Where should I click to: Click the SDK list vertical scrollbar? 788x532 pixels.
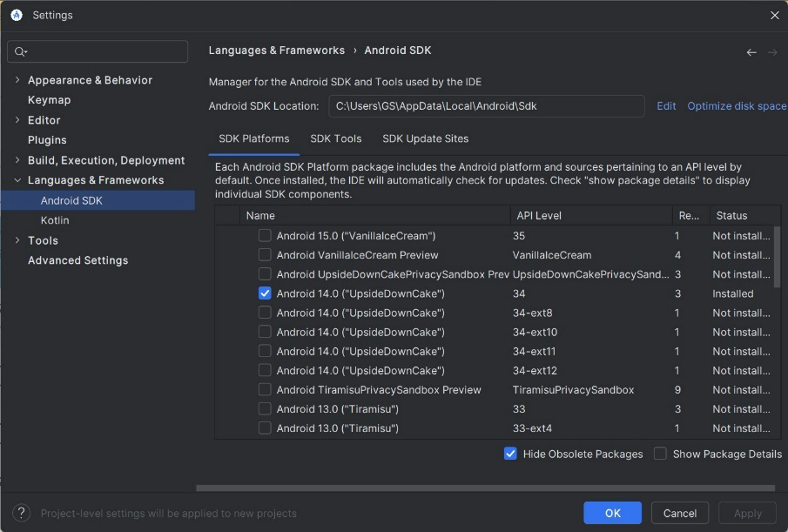pyautogui.click(x=777, y=256)
